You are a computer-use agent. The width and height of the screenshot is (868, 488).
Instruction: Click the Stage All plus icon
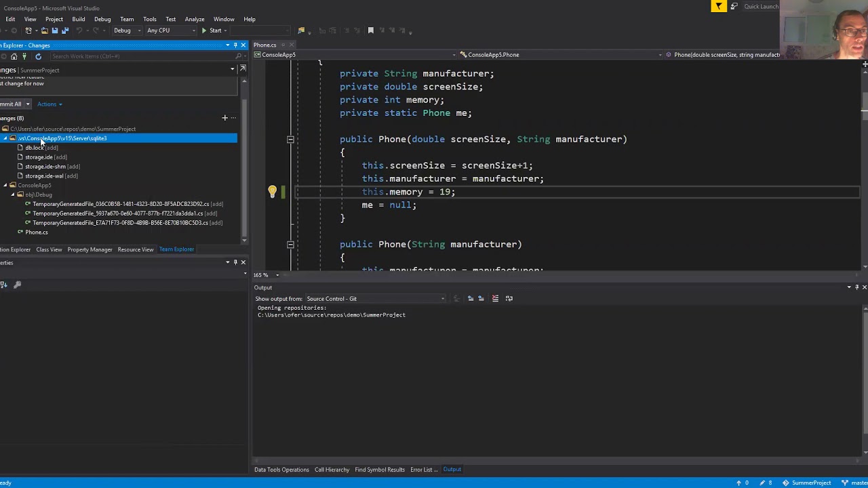[x=224, y=118]
